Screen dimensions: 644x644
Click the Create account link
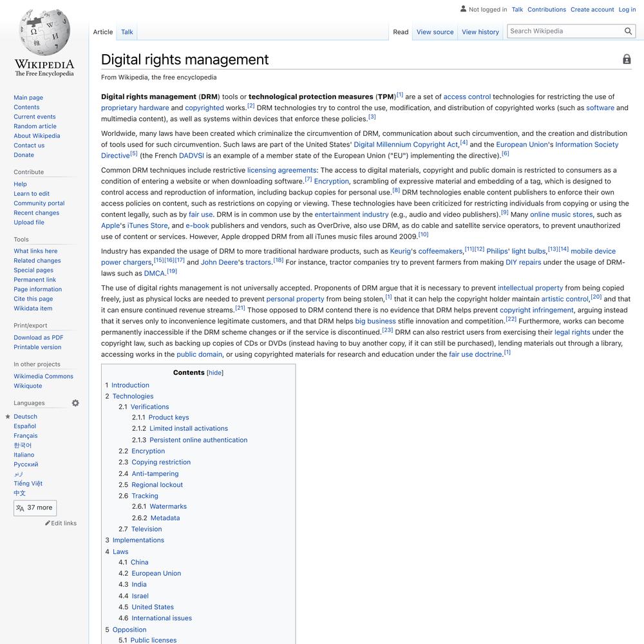click(x=592, y=10)
